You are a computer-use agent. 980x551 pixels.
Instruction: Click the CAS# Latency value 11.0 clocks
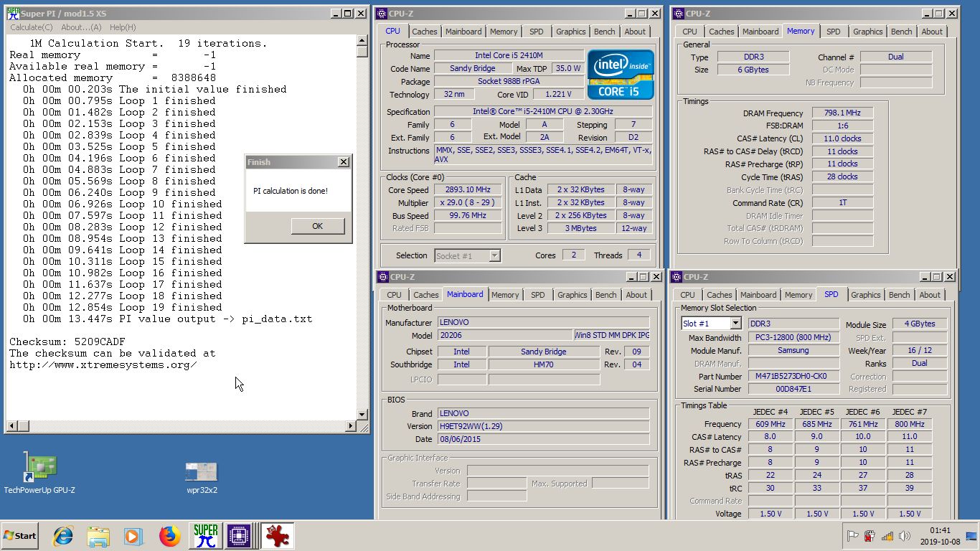[842, 138]
